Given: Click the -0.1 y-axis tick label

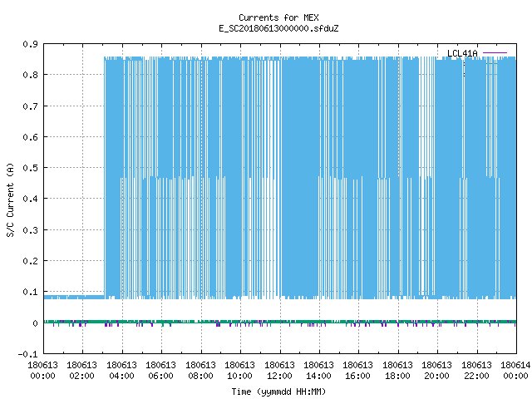Looking at the screenshot, I should [x=27, y=354].
